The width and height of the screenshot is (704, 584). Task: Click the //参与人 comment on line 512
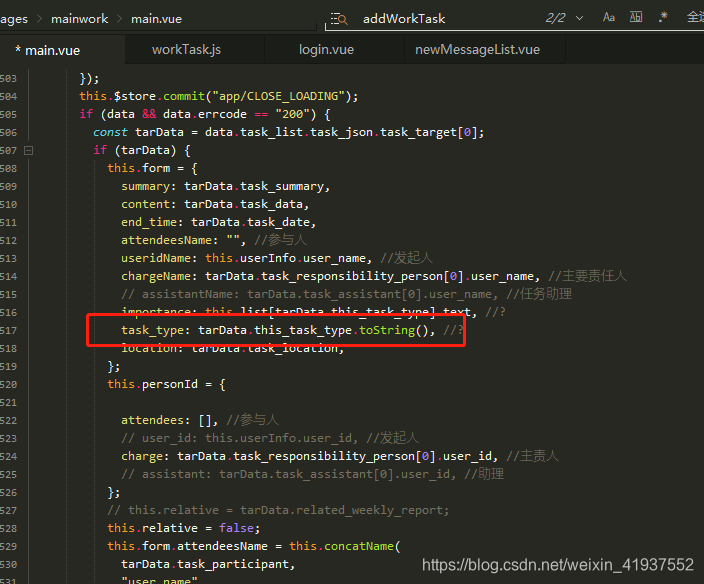[280, 240]
